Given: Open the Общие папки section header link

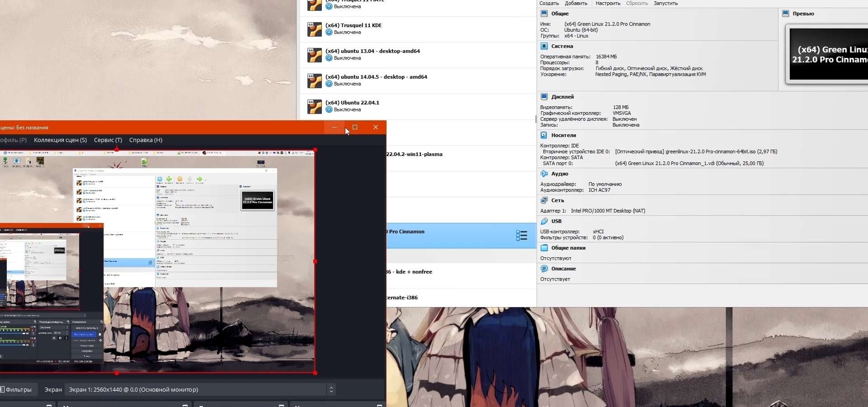Looking at the screenshot, I should tap(568, 248).
